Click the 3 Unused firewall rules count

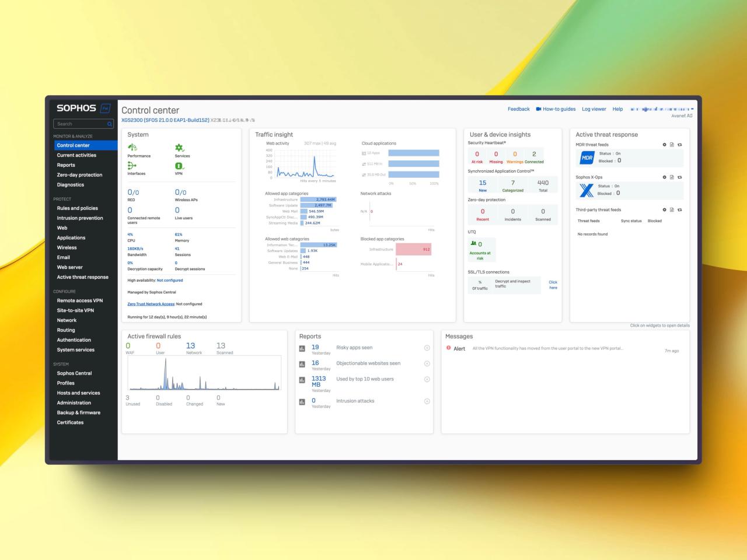(x=128, y=397)
